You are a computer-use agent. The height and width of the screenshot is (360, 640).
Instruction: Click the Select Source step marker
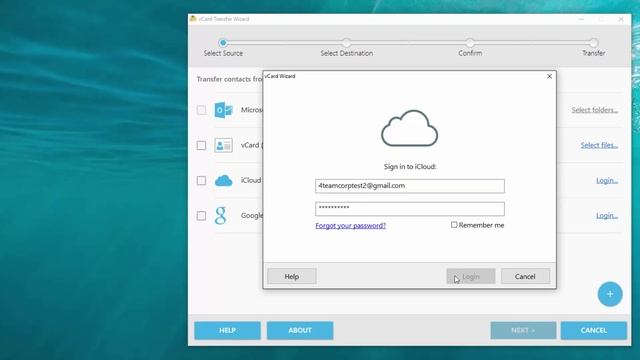pos(223,42)
